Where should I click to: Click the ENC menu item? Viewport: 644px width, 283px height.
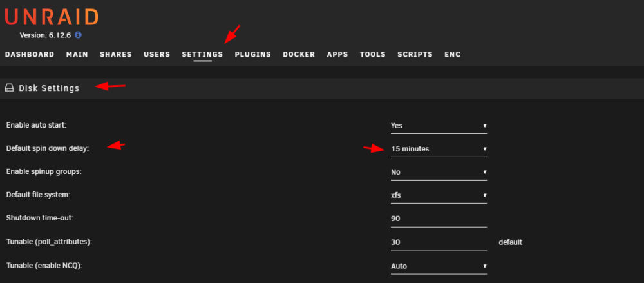point(453,54)
